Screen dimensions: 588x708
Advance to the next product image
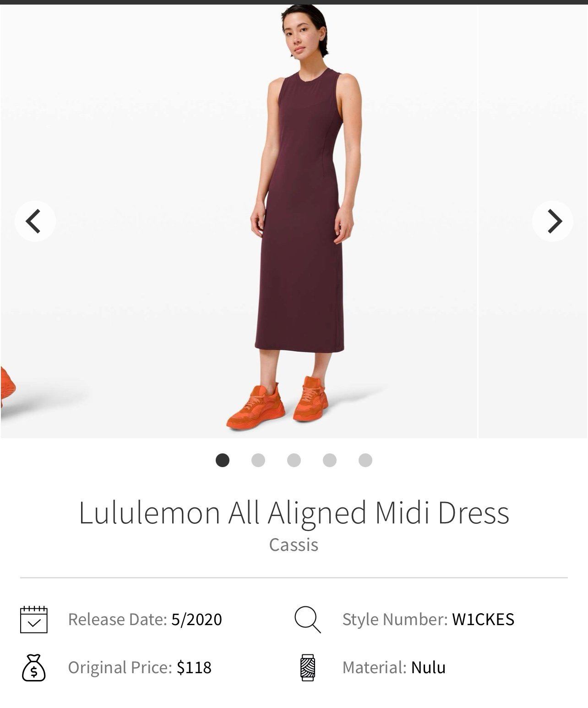point(552,221)
